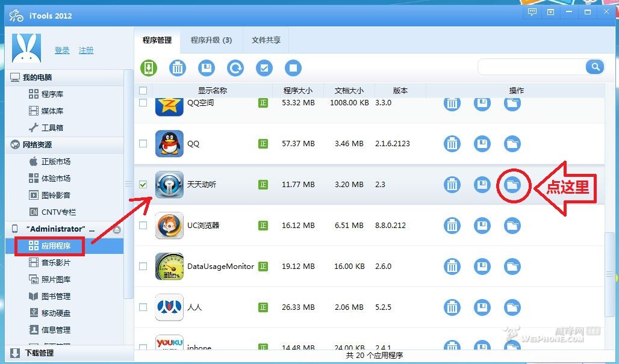This screenshot has width=619, height=364.
Task: Click the toolbar trash uninstall icon
Action: click(178, 68)
